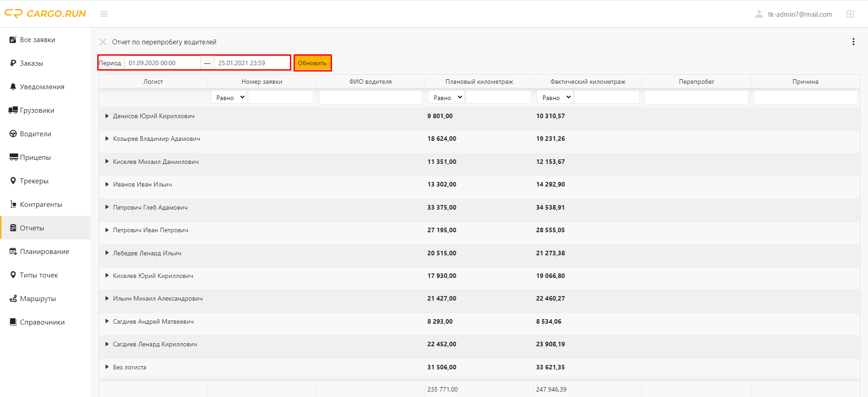Open Водители section
868x397 pixels.
(45, 134)
